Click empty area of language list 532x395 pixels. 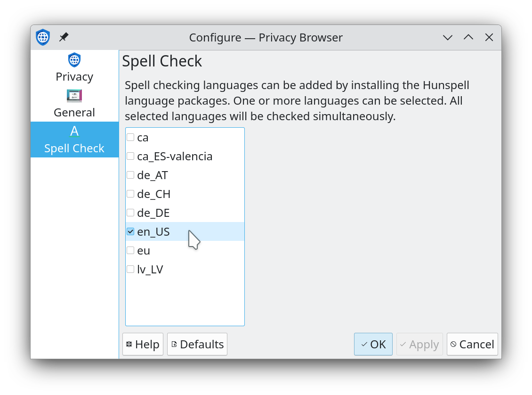pos(185,301)
